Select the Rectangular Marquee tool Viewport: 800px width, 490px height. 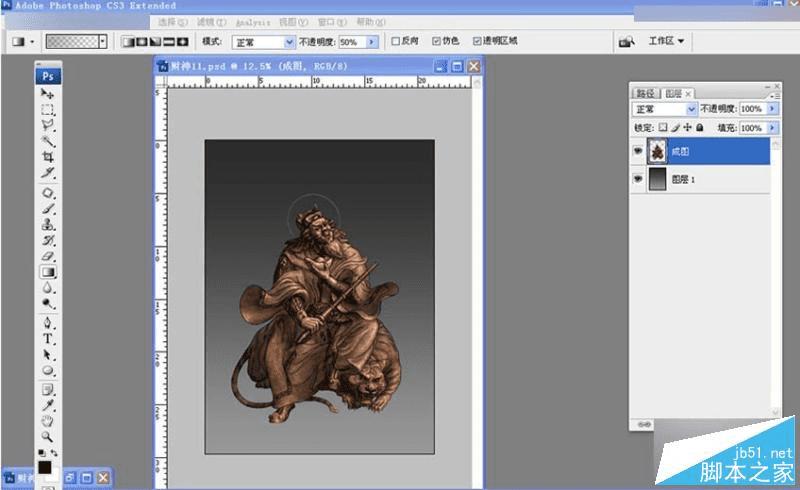(48, 109)
